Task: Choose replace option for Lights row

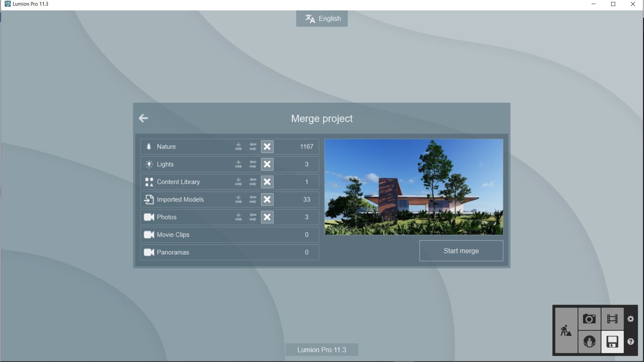Action: (x=253, y=164)
